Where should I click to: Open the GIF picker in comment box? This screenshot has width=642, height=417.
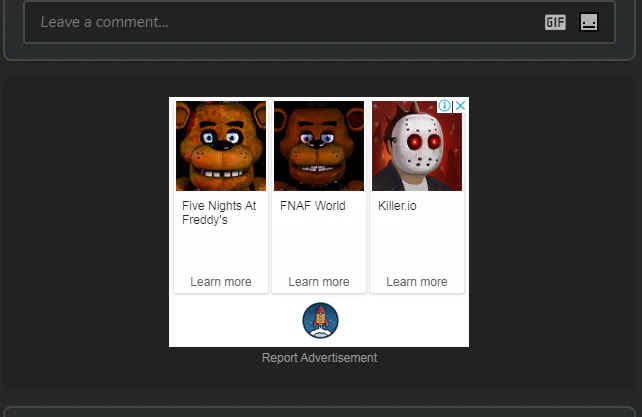pyautogui.click(x=555, y=22)
